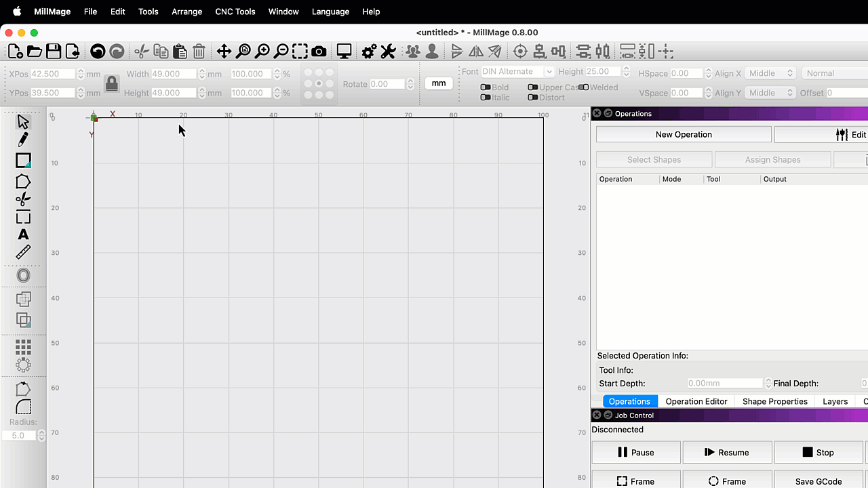Click the Rotate value input field
868x488 pixels.
(x=387, y=84)
